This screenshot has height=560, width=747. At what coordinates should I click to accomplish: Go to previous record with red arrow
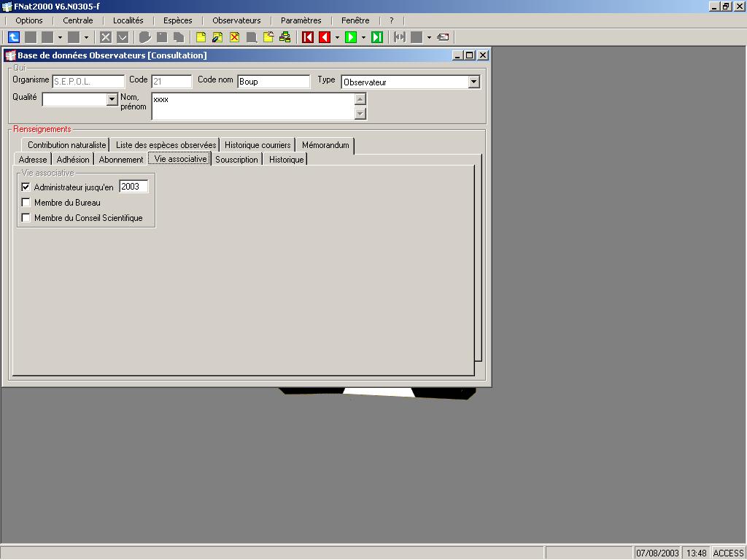325,37
